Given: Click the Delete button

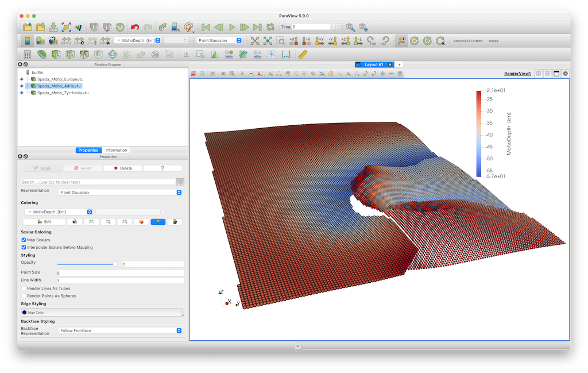Looking at the screenshot, I should 123,168.
